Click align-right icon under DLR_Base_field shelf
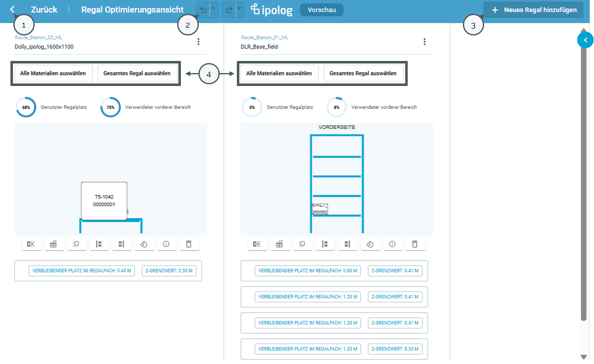The height and width of the screenshot is (364, 594). pyautogui.click(x=347, y=244)
